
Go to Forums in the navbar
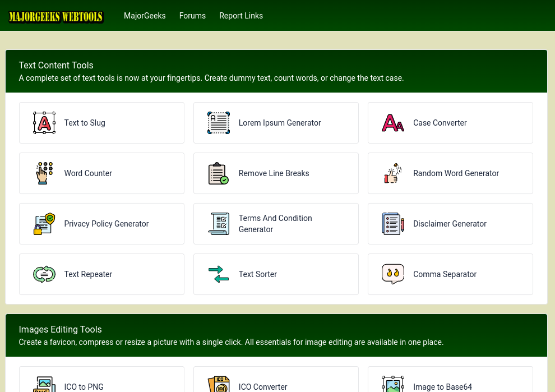tap(192, 16)
